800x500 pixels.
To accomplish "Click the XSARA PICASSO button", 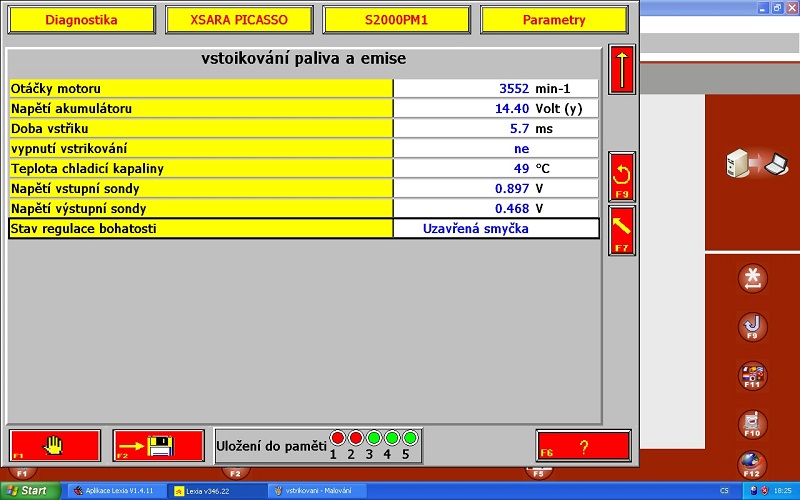I will pyautogui.click(x=238, y=20).
